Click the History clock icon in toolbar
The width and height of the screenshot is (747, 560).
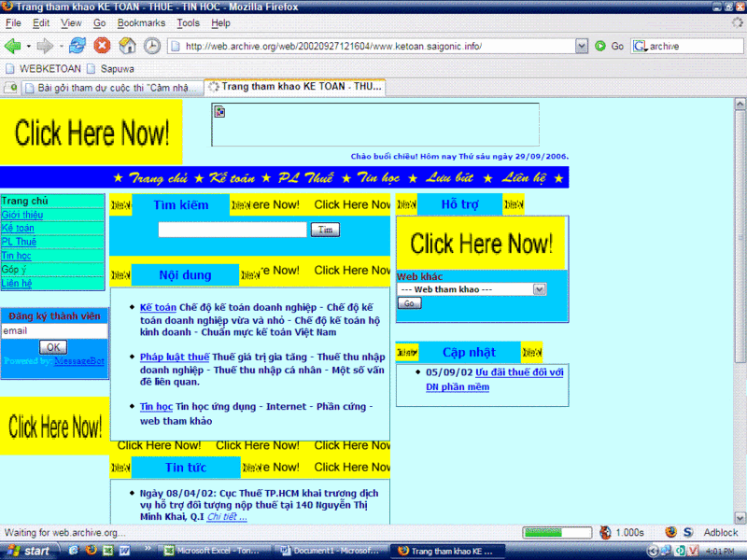coord(151,46)
